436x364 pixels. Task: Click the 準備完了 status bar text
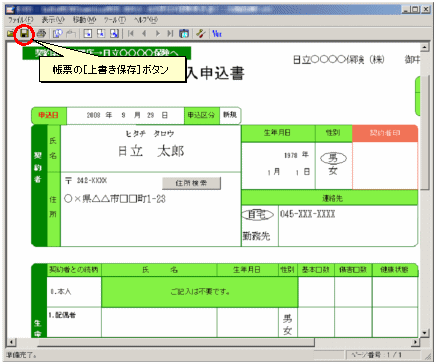(22, 355)
